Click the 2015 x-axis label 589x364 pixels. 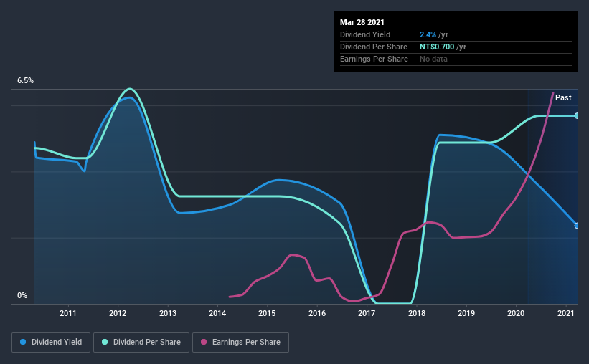267,313
